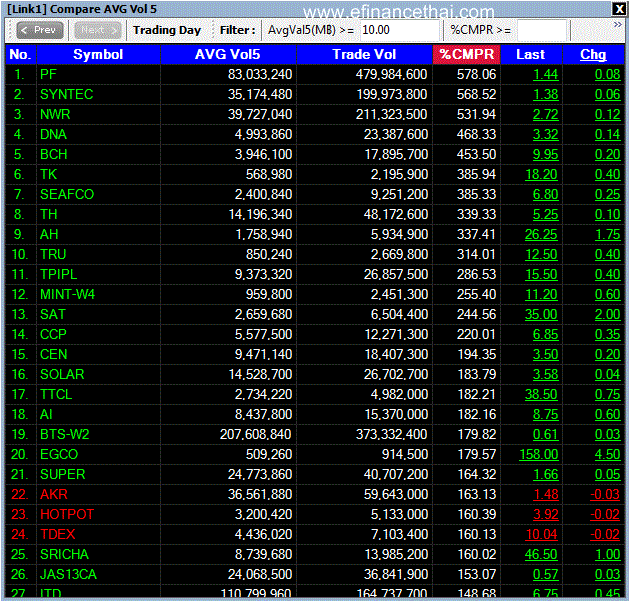
Task: Expand toolbar overflow chevron at right
Action: pos(617,25)
